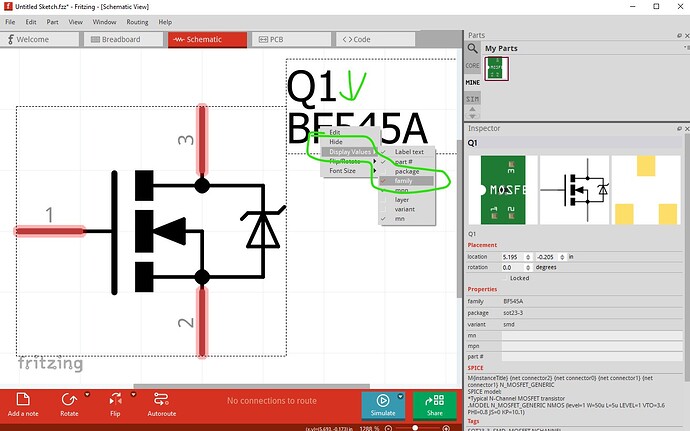Rotate the selected part via toolbar
This screenshot has height=431, width=690.
click(69, 405)
